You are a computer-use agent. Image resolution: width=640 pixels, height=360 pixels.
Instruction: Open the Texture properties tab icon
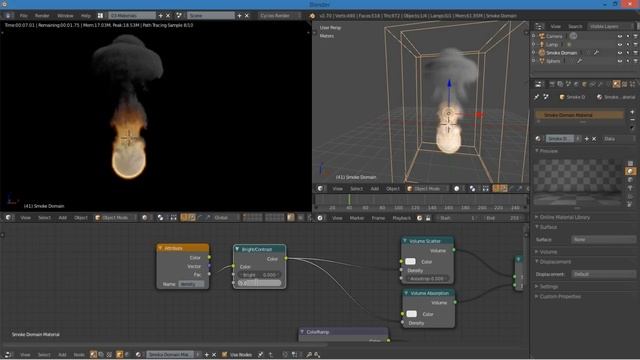[x=624, y=84]
